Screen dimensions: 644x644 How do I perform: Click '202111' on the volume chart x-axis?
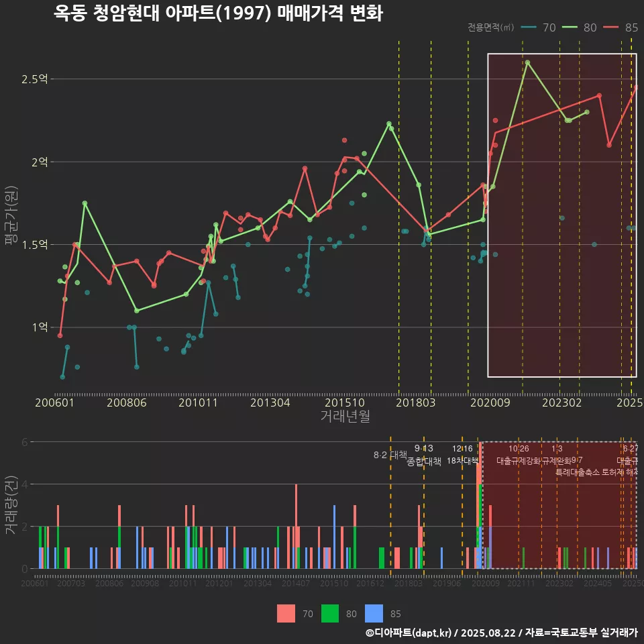[x=521, y=583]
